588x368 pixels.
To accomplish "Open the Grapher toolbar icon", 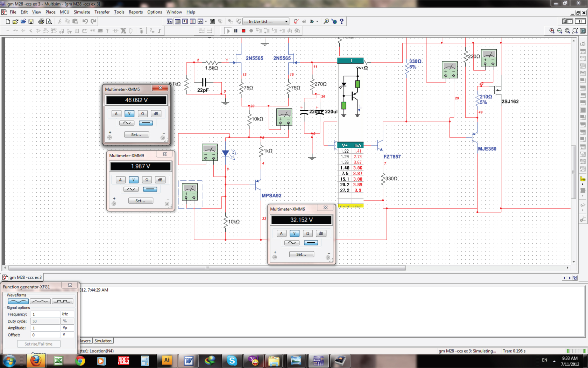I will coord(200,21).
